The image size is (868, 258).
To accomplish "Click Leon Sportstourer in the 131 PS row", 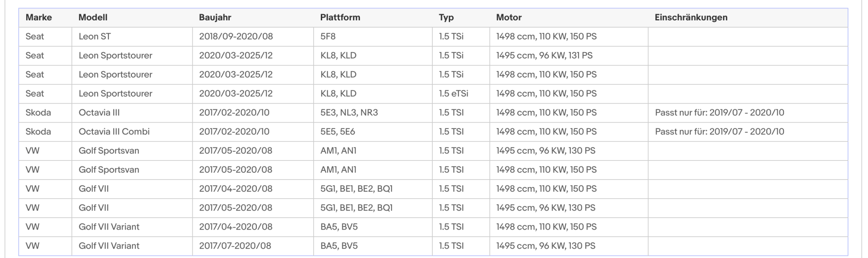I will tap(132, 56).
